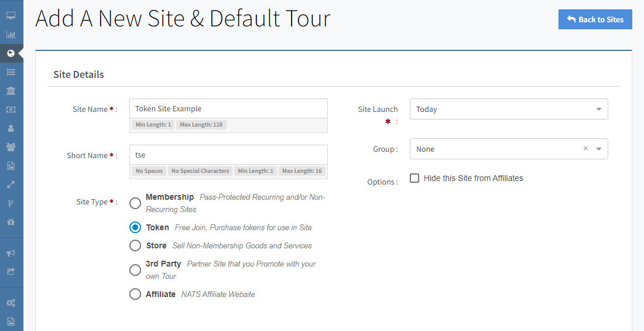Click the globe Sites icon in sidebar
Viewport: 644px width, 331px height.
pos(11,53)
